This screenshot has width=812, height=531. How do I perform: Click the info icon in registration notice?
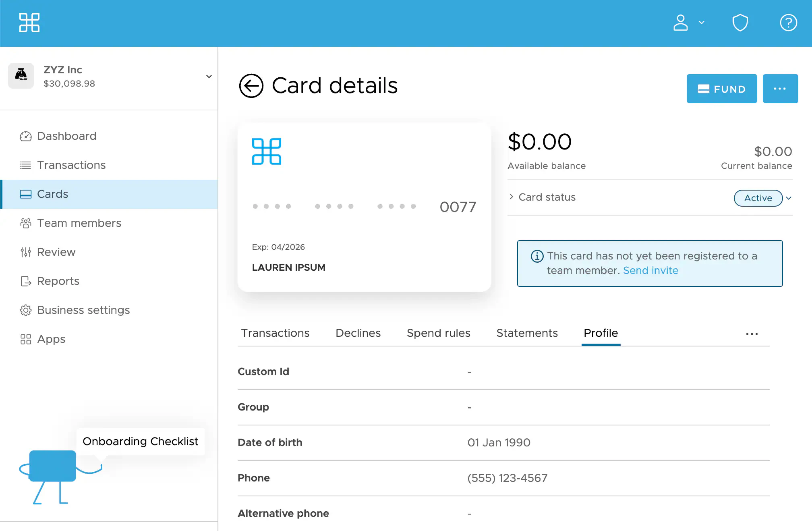point(537,256)
